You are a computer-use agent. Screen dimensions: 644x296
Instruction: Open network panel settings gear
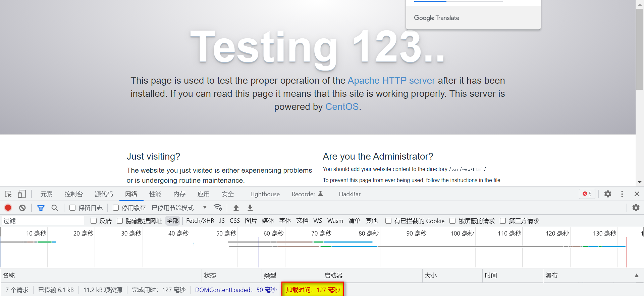pos(636,208)
